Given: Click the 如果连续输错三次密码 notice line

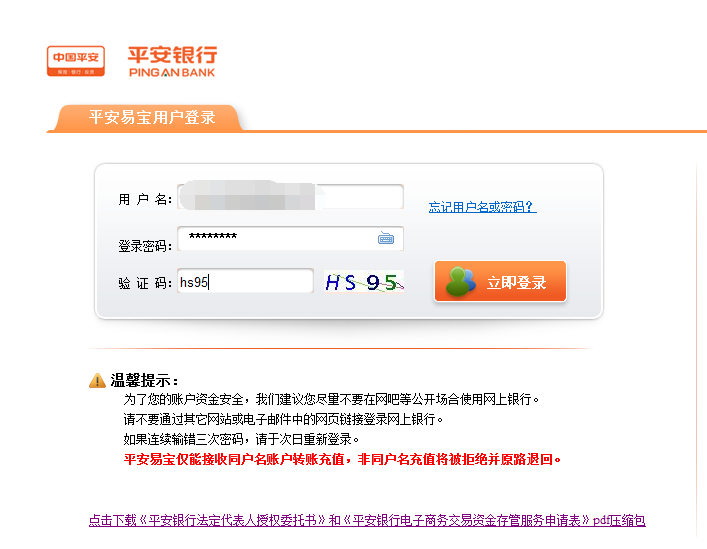Looking at the screenshot, I should (241, 439).
